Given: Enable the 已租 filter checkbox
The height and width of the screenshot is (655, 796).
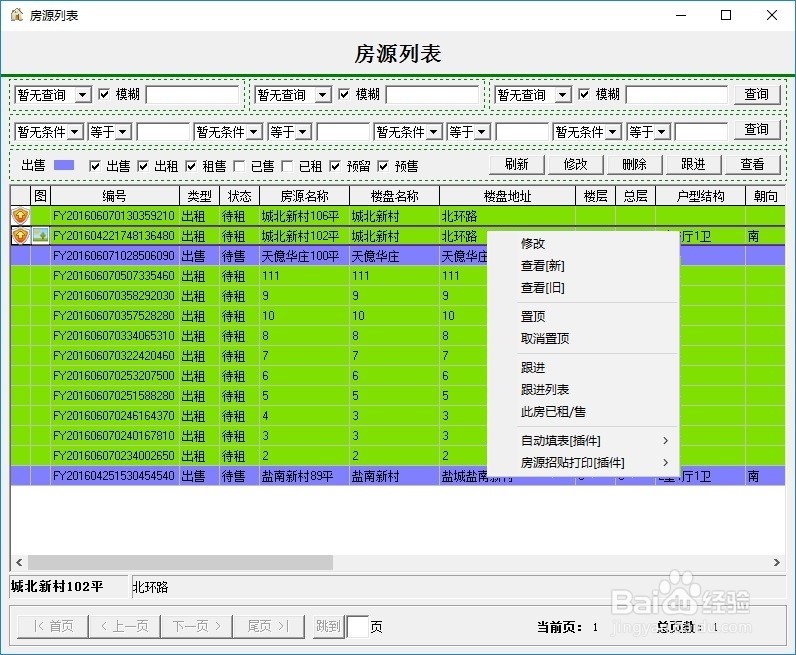Looking at the screenshot, I should [x=287, y=166].
